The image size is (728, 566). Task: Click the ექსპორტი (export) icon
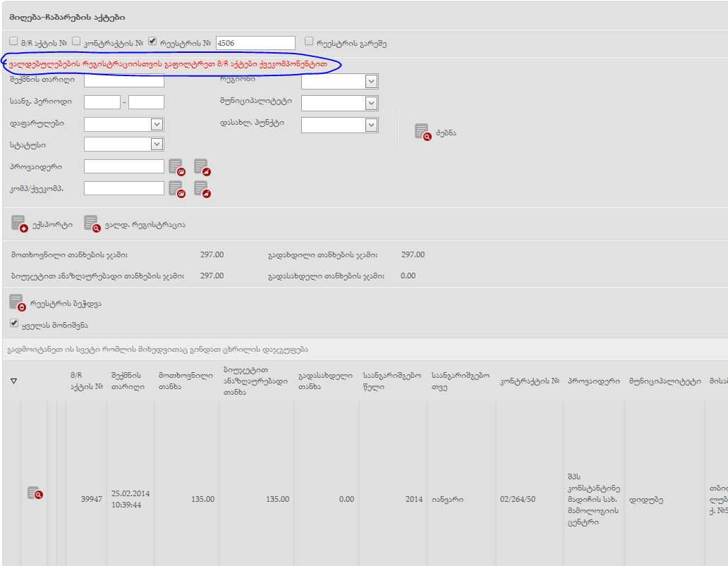(x=19, y=224)
